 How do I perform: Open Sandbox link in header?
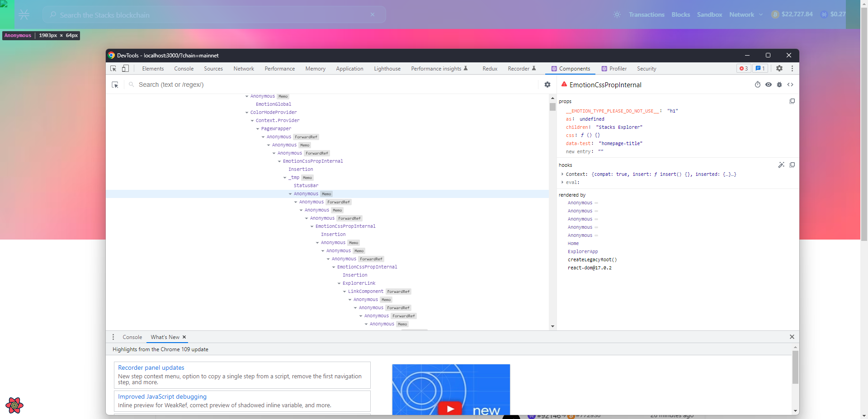point(709,14)
